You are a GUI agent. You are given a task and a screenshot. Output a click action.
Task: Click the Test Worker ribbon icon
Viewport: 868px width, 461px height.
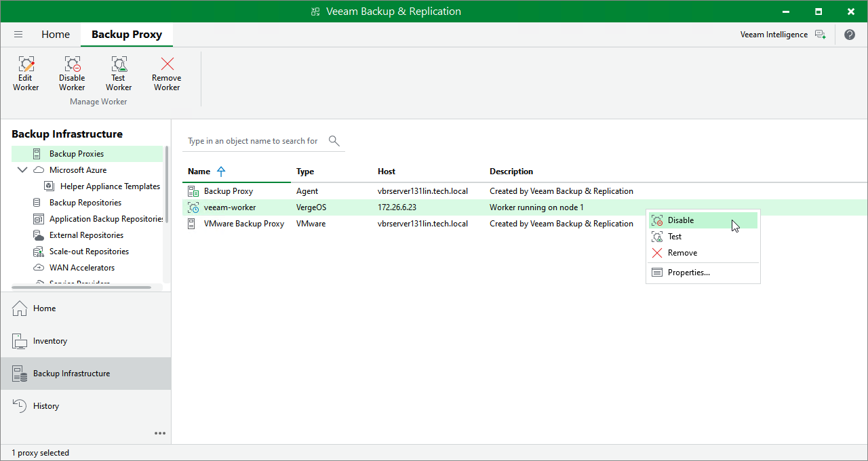coord(119,64)
